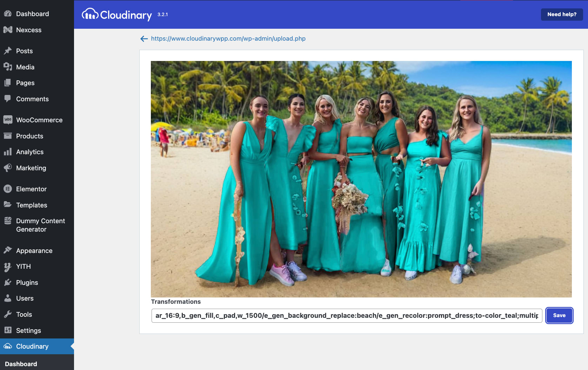Viewport: 588px width, 370px height.
Task: Open Plugins using its plug icon
Action: pyautogui.click(x=8, y=282)
